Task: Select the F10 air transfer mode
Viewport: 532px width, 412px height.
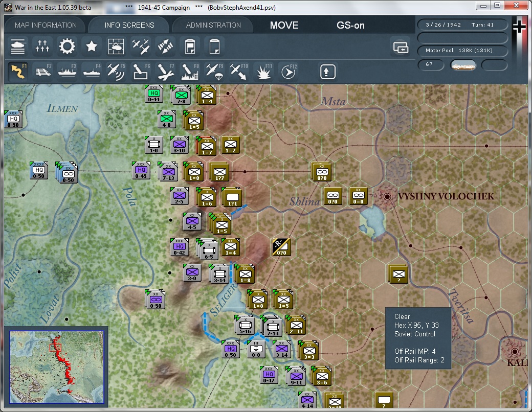Action: point(239,71)
